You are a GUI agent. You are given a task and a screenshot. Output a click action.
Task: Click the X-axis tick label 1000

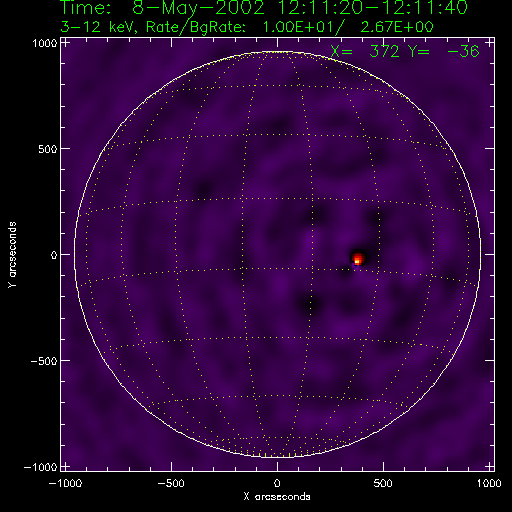pos(489,483)
